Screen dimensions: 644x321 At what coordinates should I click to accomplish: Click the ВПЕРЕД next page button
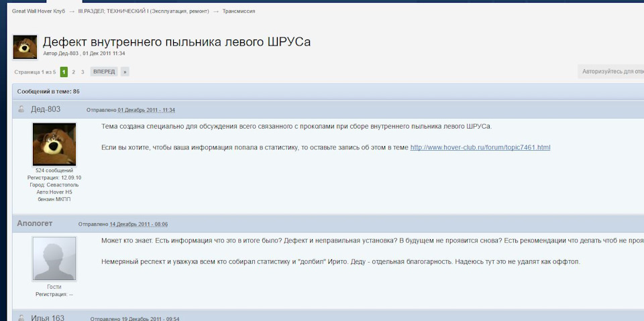tap(104, 72)
